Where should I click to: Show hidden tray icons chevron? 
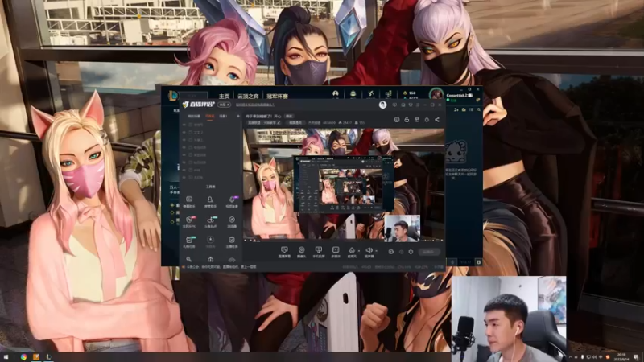coord(570,357)
